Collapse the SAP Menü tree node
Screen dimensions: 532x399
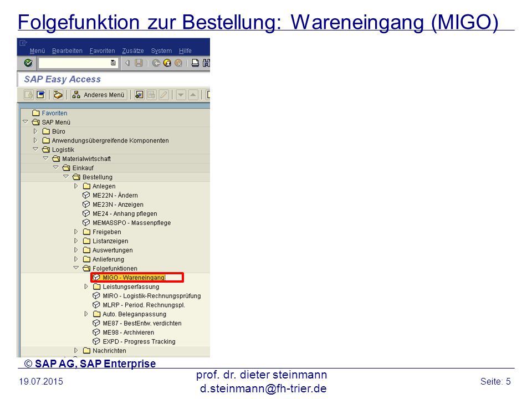pyautogui.click(x=25, y=121)
